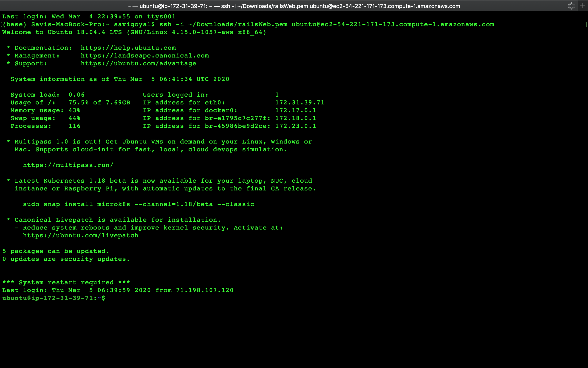Click the 'Usage of /' value 75.5% of 7.69GB
Screen dimensions: 588x368
[99, 103]
